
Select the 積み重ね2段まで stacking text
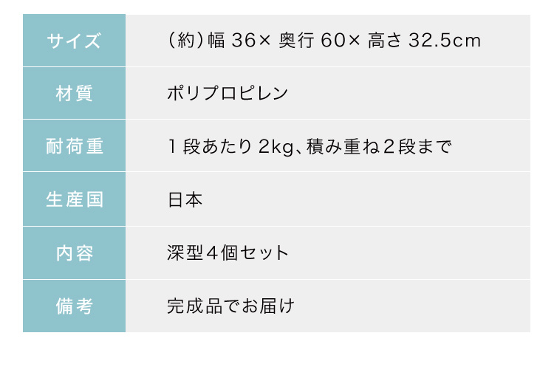coord(379,147)
